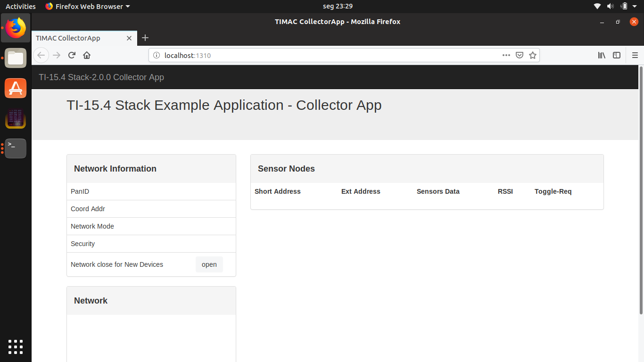The width and height of the screenshot is (644, 362).
Task: Open system menu dropdown arrow in top bar
Action: (x=635, y=6)
